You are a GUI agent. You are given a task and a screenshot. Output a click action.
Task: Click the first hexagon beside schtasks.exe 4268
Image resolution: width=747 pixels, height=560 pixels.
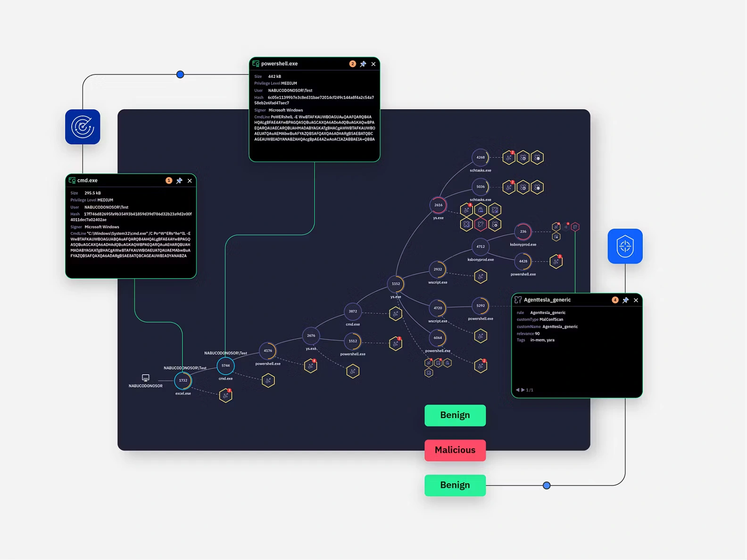508,157
